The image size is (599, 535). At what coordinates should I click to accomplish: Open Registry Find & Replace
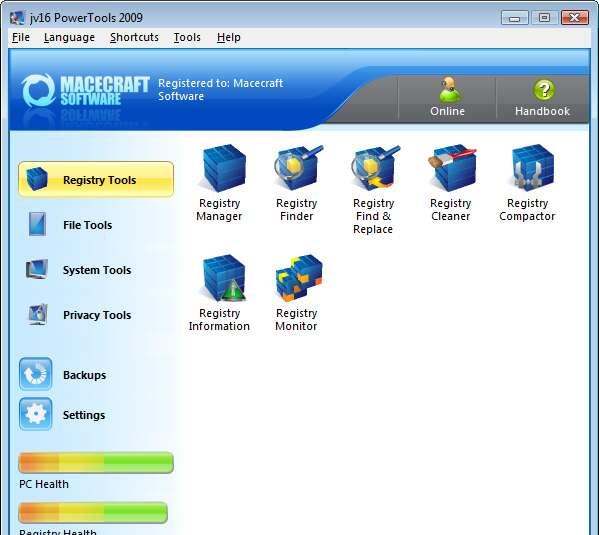pos(374,189)
